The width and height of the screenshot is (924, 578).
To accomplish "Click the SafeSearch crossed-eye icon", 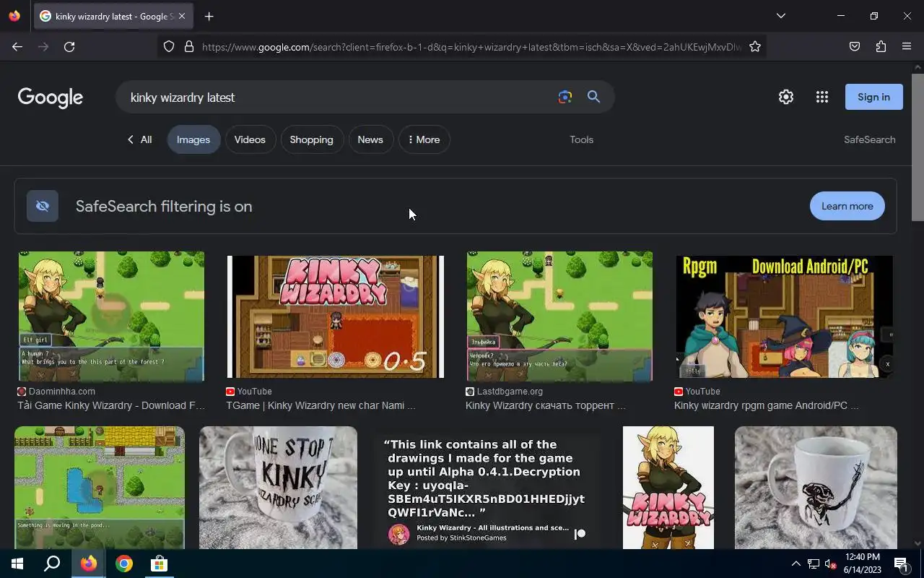I will coord(43,206).
